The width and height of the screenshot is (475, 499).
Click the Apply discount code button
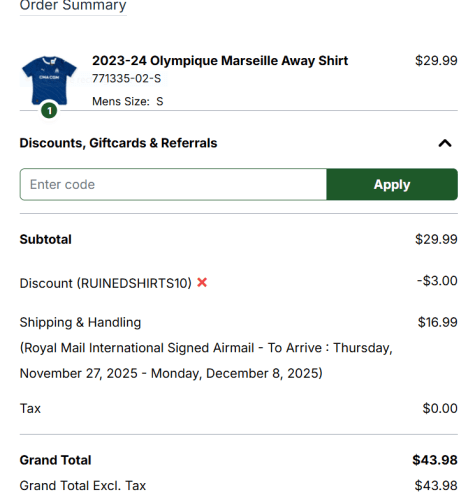point(392,184)
